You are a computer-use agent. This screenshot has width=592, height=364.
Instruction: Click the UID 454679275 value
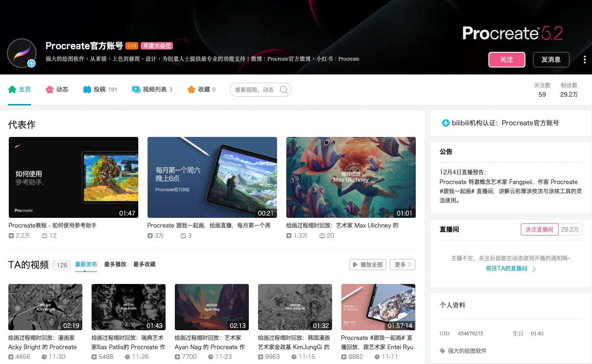tap(470, 333)
